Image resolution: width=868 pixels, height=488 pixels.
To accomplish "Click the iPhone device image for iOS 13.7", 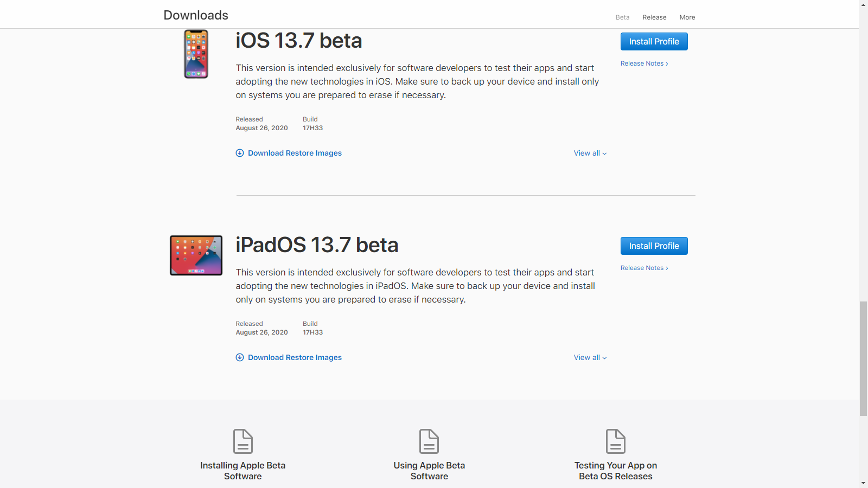I will 196,54.
